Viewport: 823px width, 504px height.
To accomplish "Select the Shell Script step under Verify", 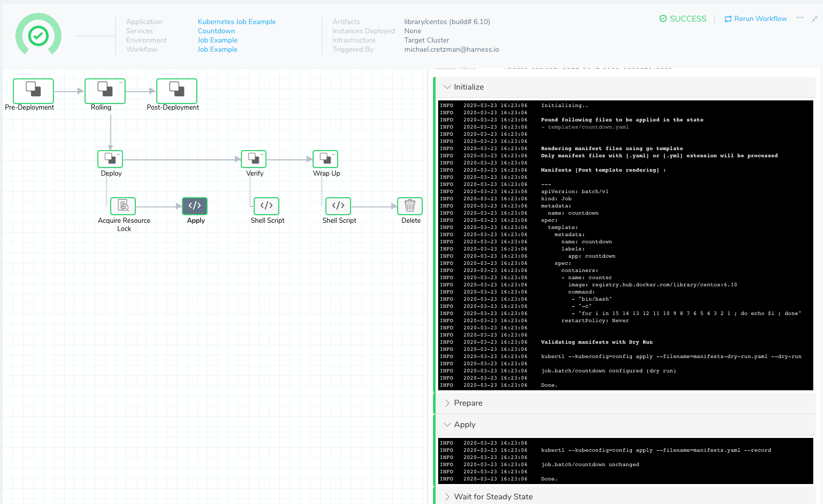I will [x=266, y=206].
